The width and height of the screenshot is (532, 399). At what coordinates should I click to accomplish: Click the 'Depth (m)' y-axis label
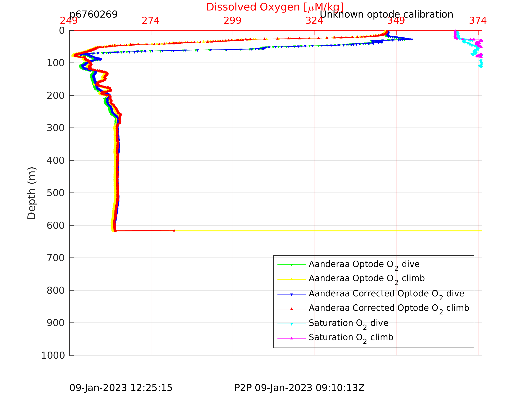[x=31, y=193]
